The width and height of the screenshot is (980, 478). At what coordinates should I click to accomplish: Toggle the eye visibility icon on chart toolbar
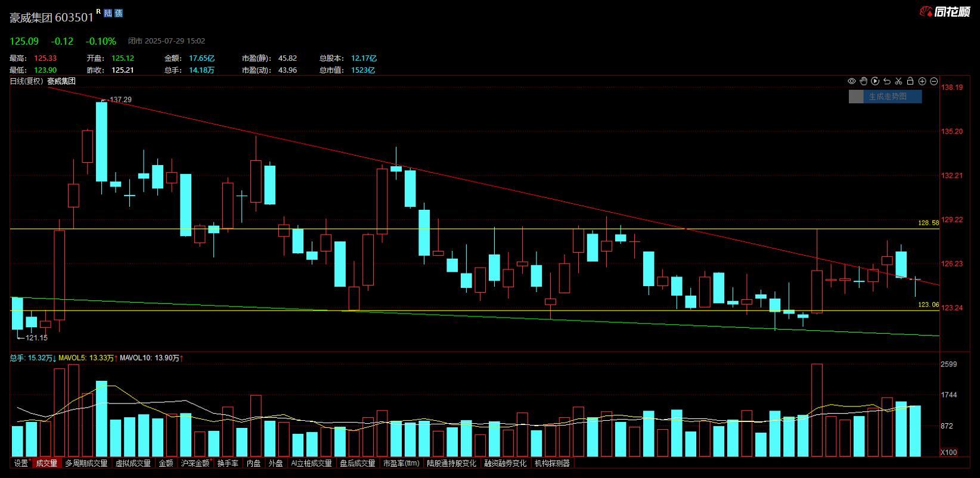point(851,81)
